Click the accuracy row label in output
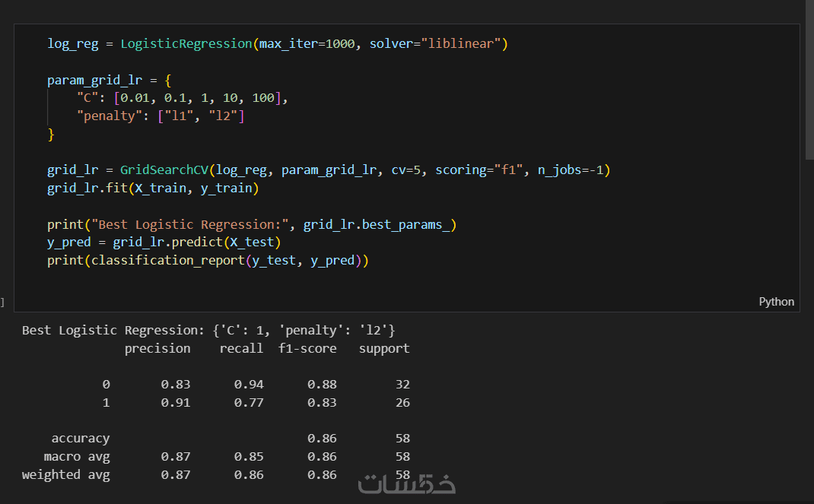 coord(81,438)
